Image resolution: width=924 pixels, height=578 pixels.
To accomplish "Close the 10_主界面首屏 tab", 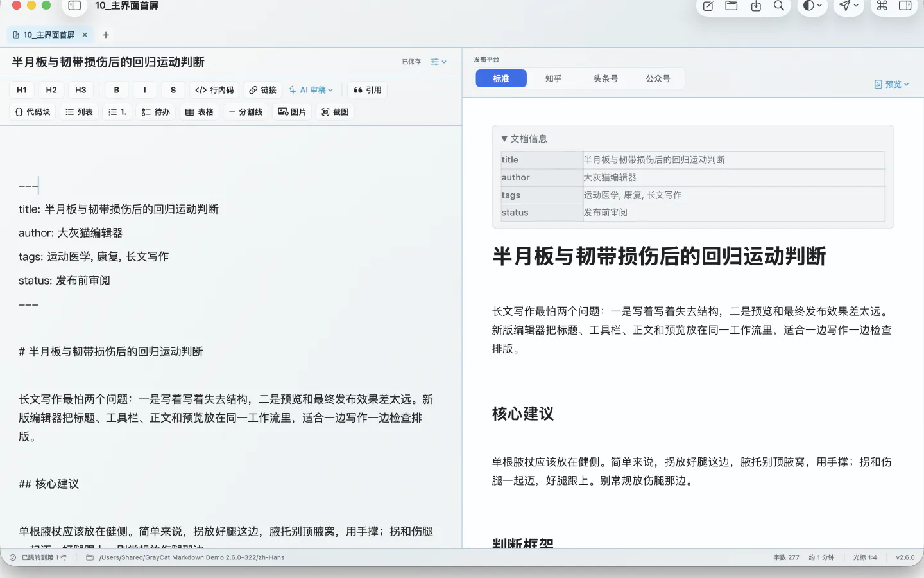I will 85,35.
